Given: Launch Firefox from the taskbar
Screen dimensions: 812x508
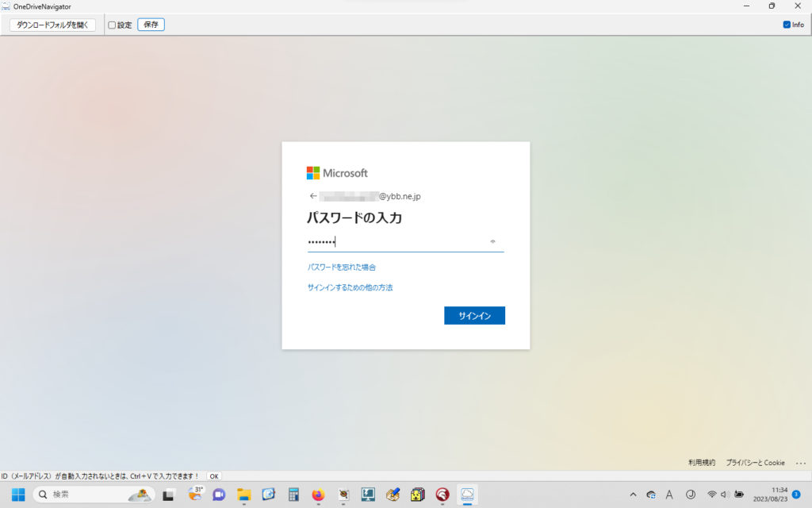Looking at the screenshot, I should (318, 495).
